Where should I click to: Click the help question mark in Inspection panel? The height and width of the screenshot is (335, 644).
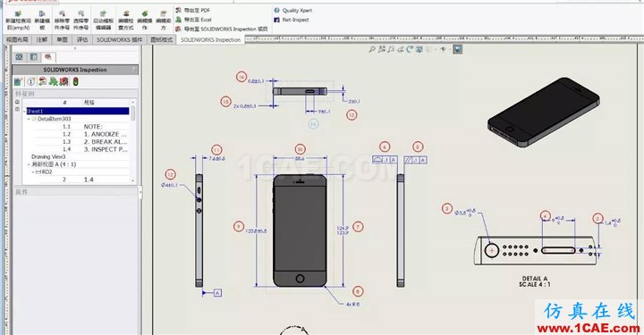pos(134,70)
